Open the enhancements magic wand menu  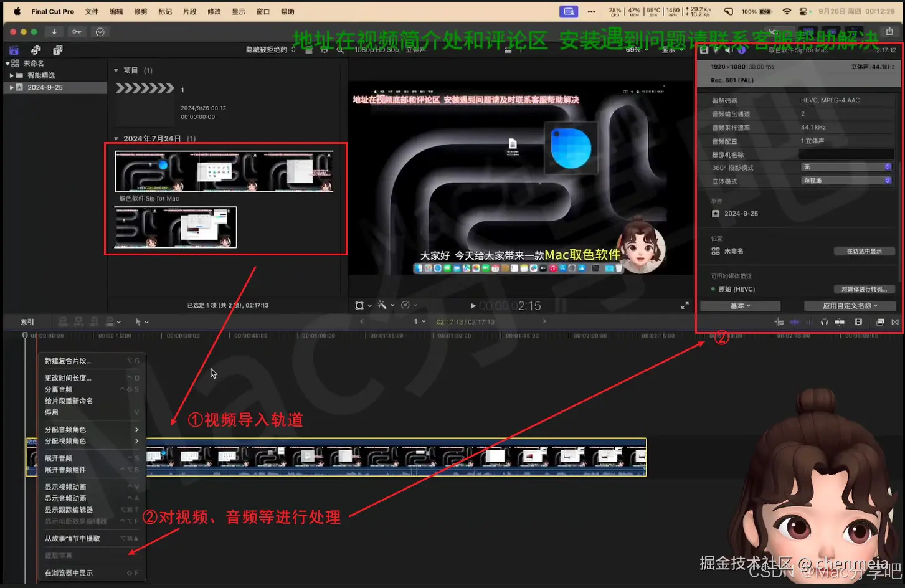383,305
